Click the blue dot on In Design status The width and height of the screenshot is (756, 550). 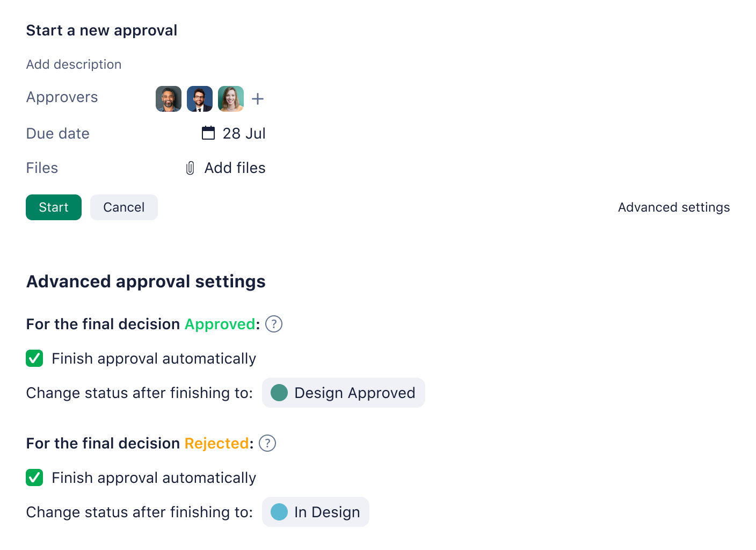click(x=280, y=512)
